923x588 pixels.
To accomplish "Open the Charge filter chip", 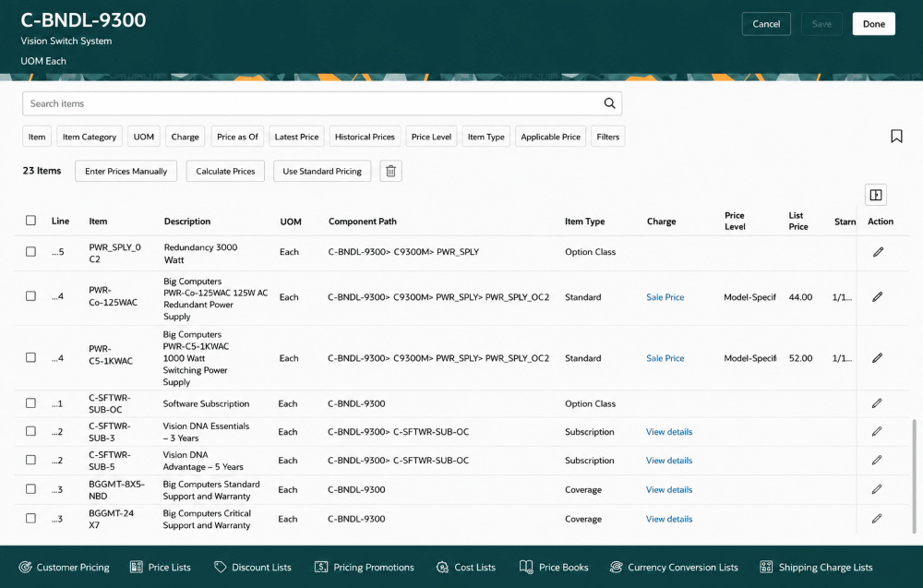I will 185,137.
